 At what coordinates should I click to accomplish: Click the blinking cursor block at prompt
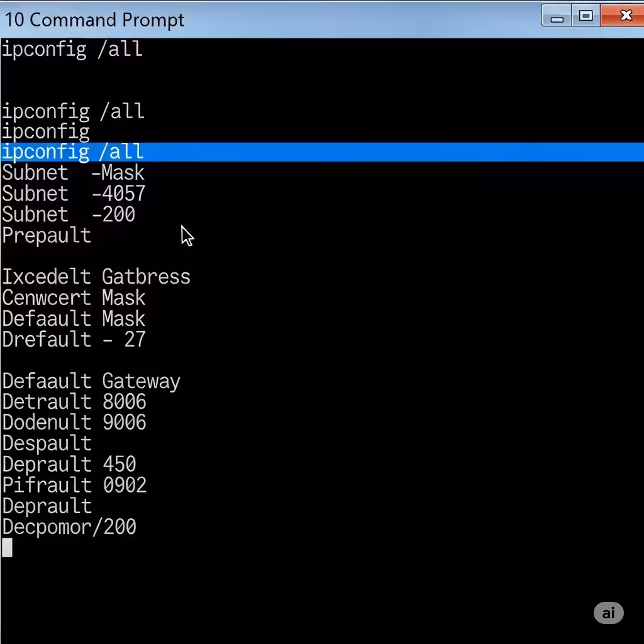(7, 548)
